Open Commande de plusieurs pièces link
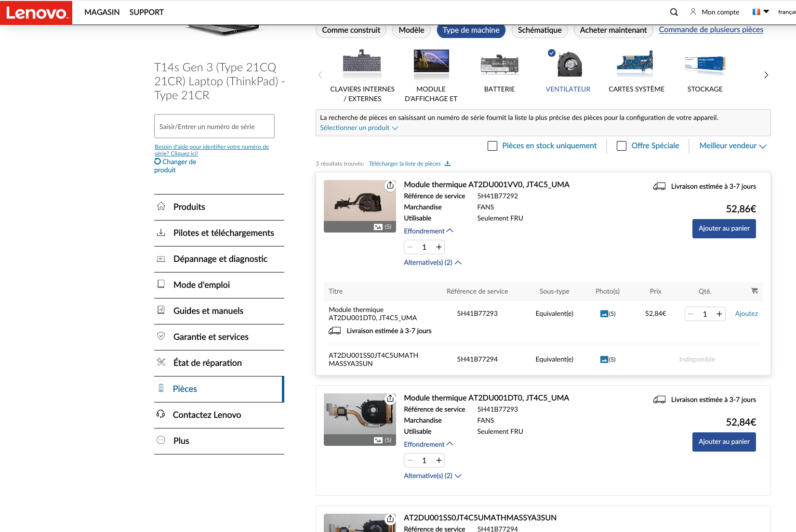The image size is (796, 532). [711, 30]
